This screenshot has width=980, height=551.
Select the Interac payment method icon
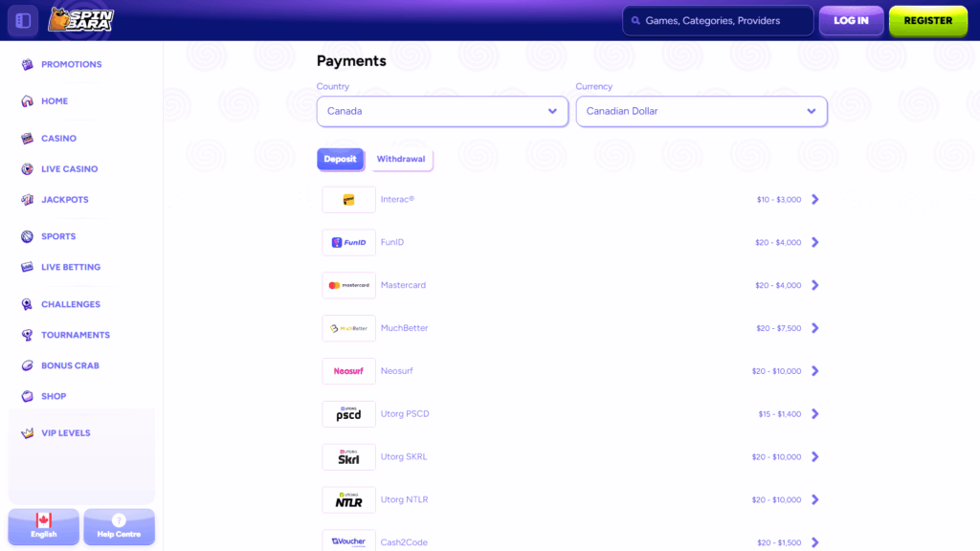(x=348, y=199)
